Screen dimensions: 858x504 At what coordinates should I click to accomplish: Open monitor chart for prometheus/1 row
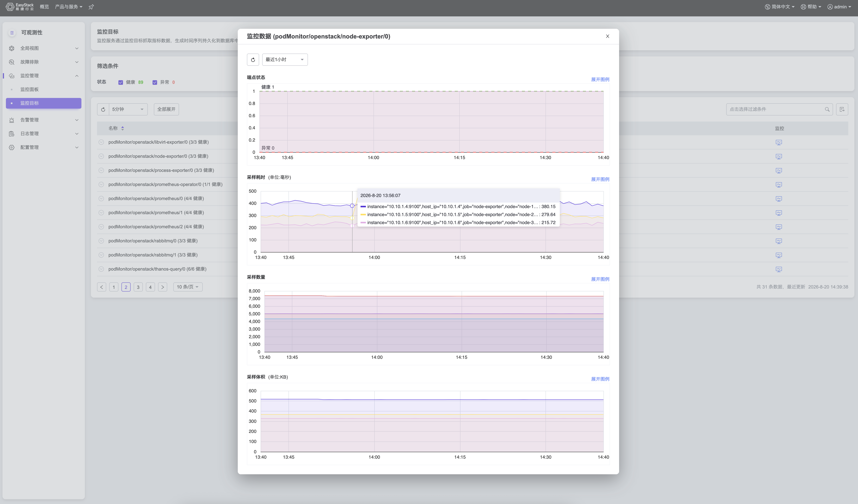tap(779, 213)
